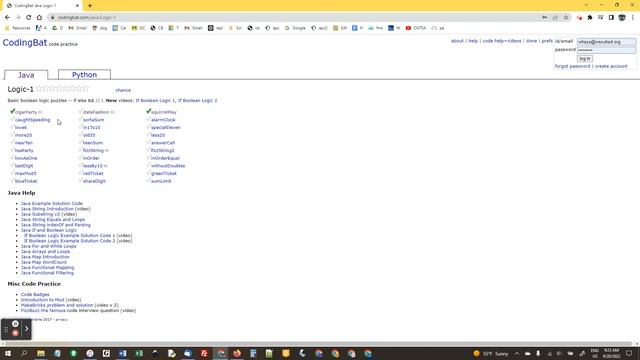The image size is (640, 360).
Task: Open the Resources bookmark folder
Action: coord(18,28)
